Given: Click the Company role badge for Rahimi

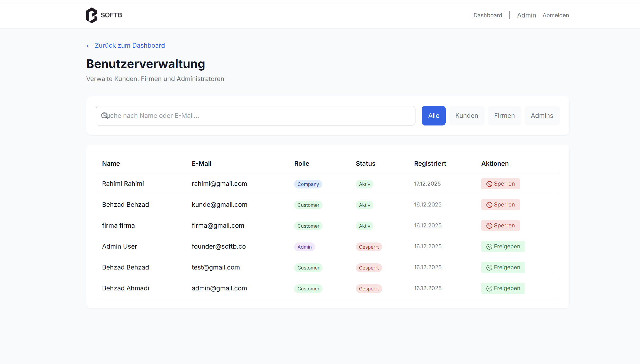Looking at the screenshot, I should [308, 184].
